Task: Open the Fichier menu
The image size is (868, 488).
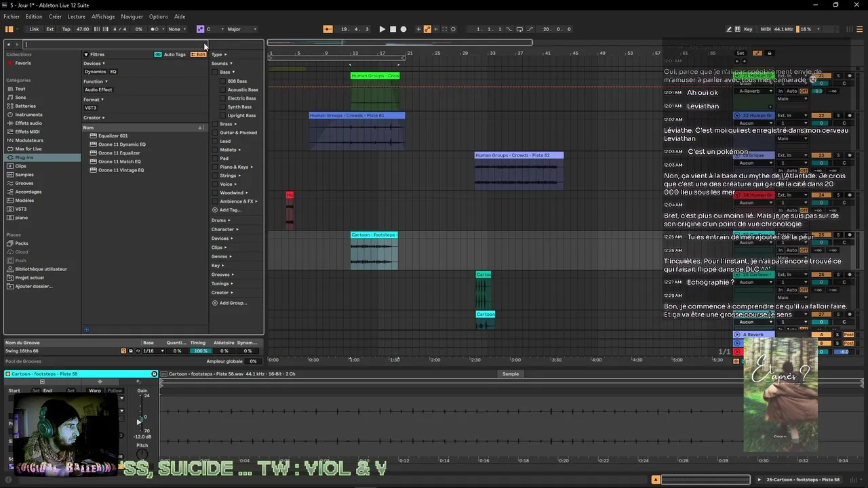Action: pyautogui.click(x=12, y=16)
